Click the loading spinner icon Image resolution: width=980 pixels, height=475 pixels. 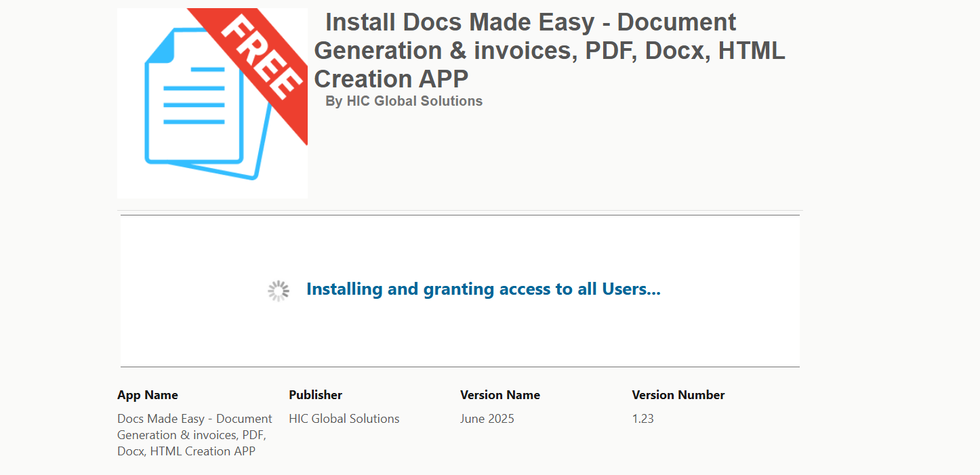(279, 291)
